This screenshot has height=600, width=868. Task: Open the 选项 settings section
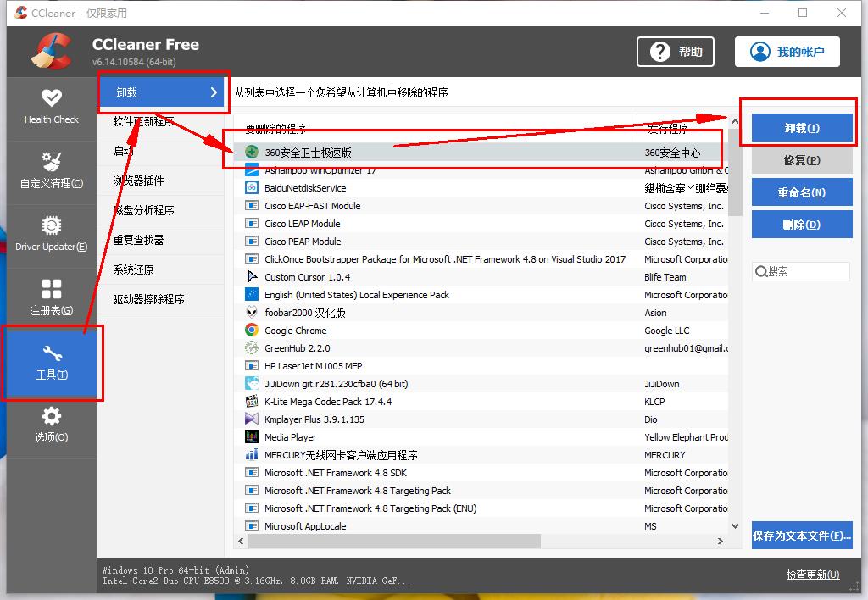51,426
